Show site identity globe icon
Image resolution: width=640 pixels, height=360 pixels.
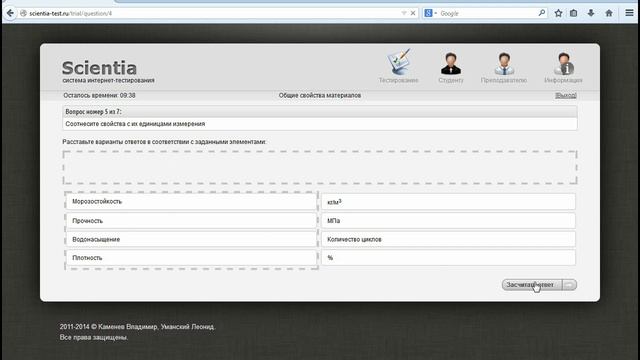23,13
